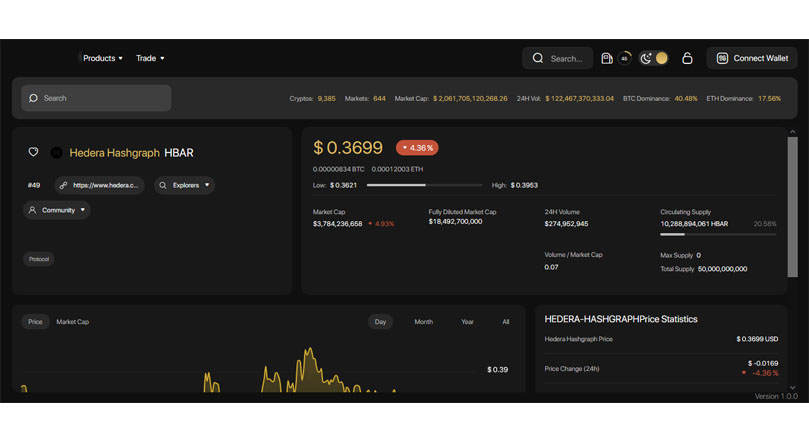Screen dimensions: 809x436
Task: Expand the Explorers dropdown
Action: (184, 185)
